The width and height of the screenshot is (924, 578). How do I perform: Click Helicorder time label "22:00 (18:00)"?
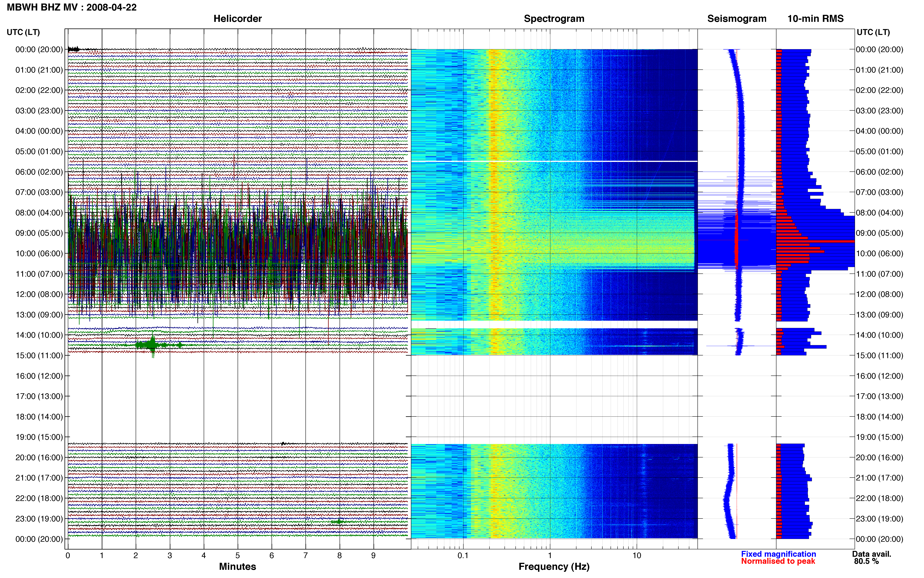point(39,498)
